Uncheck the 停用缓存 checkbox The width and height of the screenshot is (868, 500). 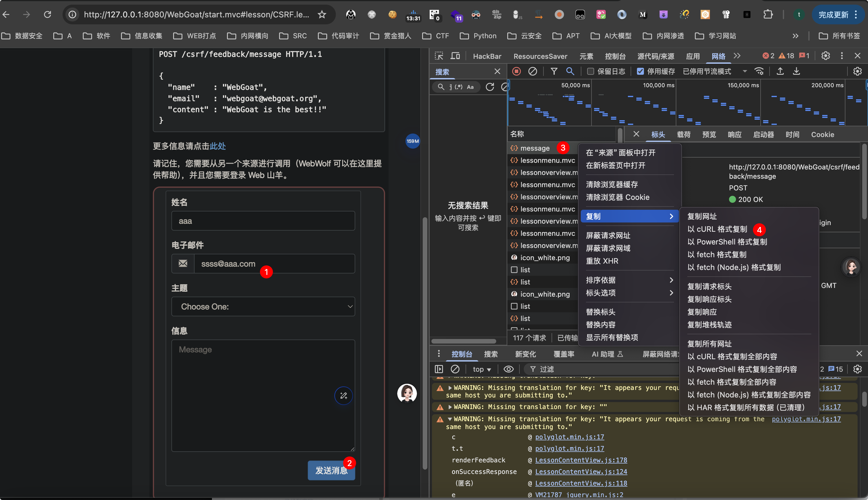click(x=640, y=71)
